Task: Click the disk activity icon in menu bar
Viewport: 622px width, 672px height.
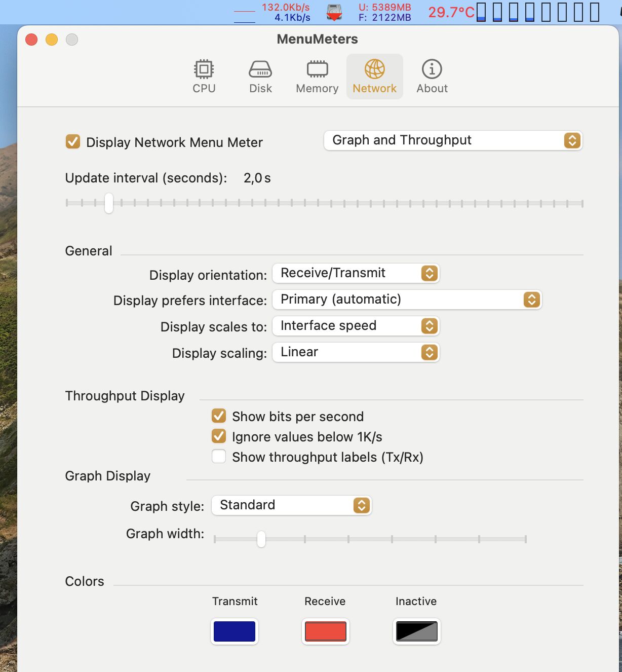Action: pyautogui.click(x=334, y=12)
